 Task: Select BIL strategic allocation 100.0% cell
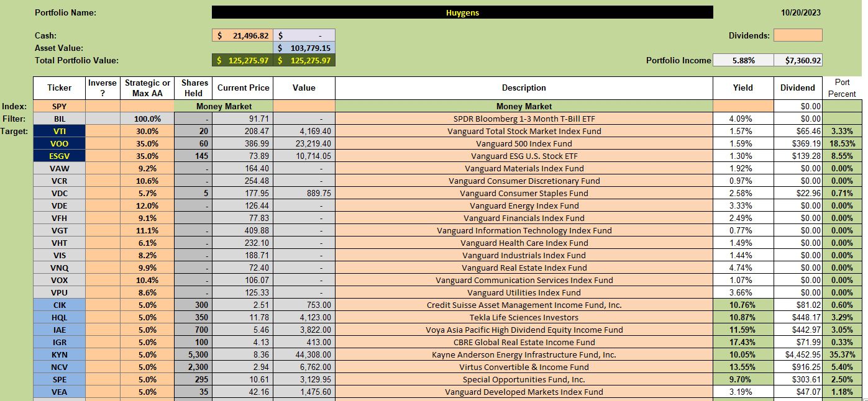tap(147, 119)
